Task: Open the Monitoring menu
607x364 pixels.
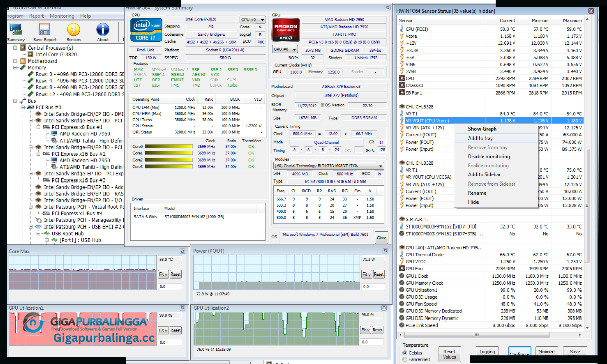Action: (x=62, y=16)
